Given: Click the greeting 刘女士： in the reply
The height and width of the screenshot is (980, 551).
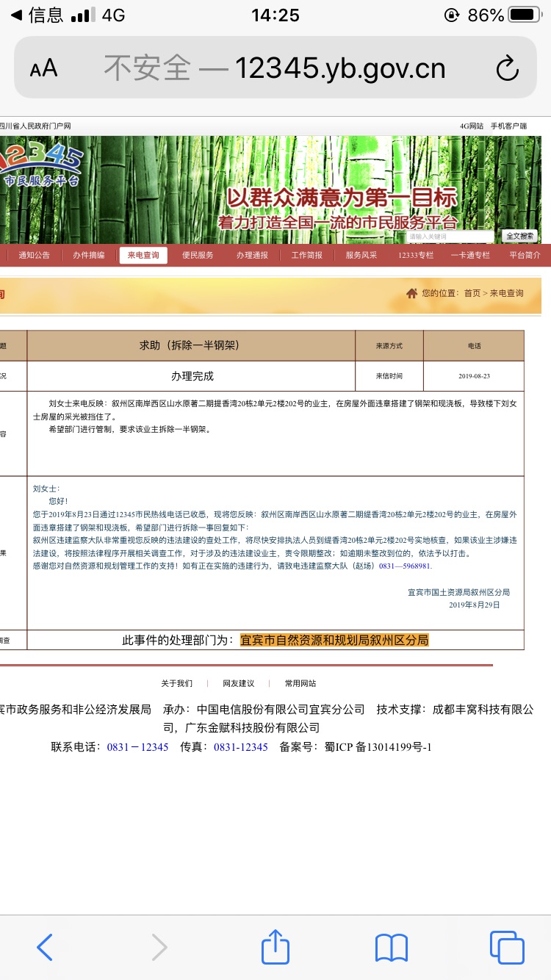Looking at the screenshot, I should (46, 489).
